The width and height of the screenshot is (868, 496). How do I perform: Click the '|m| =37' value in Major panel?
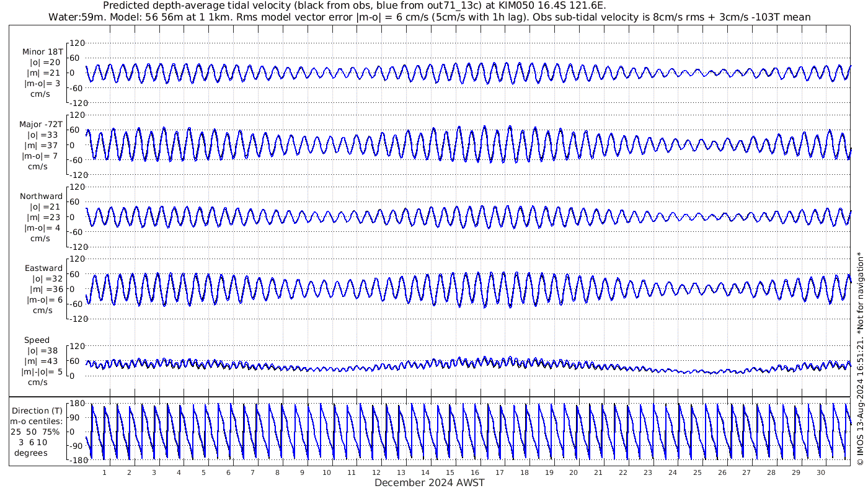click(43, 146)
